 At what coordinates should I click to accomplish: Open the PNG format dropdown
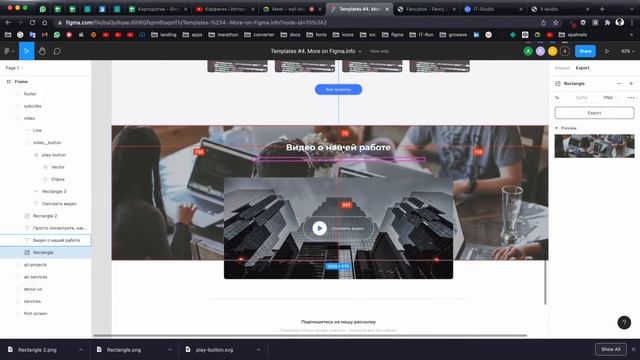coord(610,98)
